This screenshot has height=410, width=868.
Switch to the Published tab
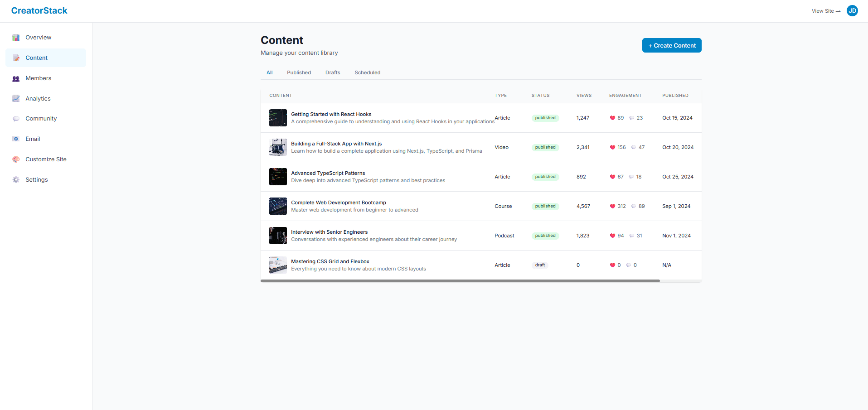coord(299,72)
